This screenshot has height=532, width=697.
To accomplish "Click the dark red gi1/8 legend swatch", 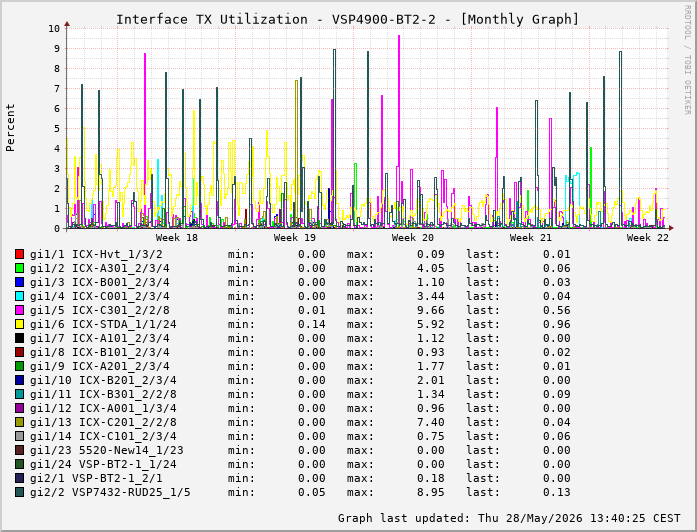I will [x=19, y=352].
